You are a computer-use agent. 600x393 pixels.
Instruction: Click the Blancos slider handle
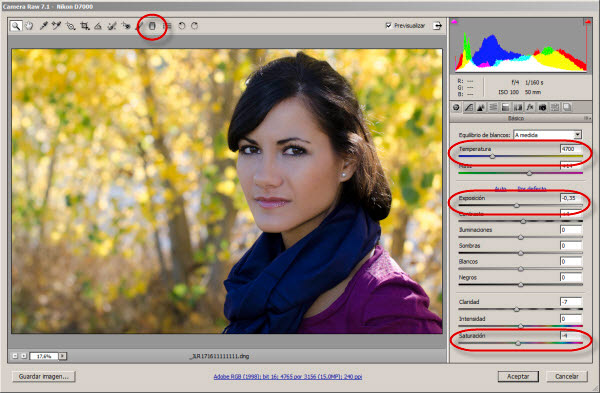point(520,269)
